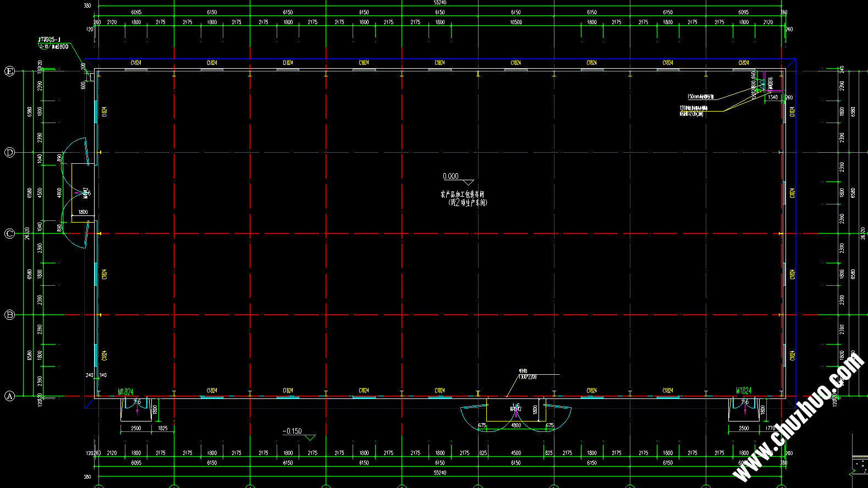
Task: Select the 0.000 elevation marker triangle
Action: [468, 182]
